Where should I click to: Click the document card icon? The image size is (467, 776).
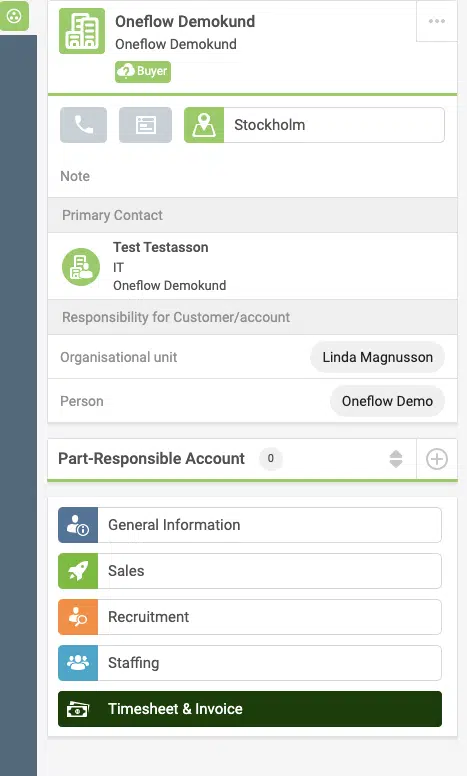click(x=145, y=125)
